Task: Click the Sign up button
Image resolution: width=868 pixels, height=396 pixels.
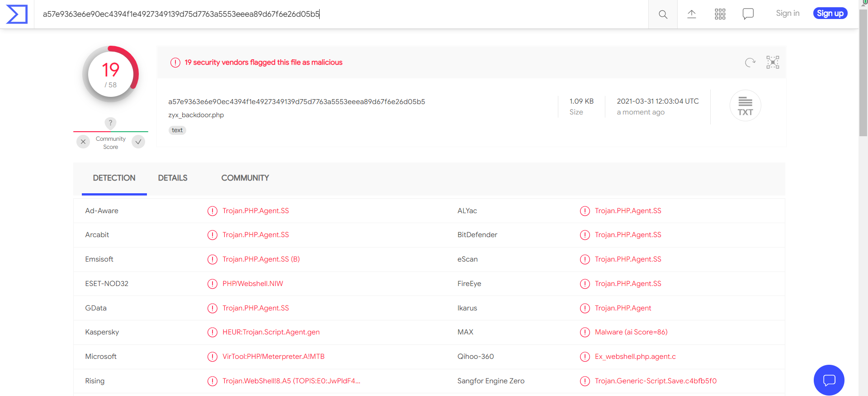Action: [x=830, y=14]
